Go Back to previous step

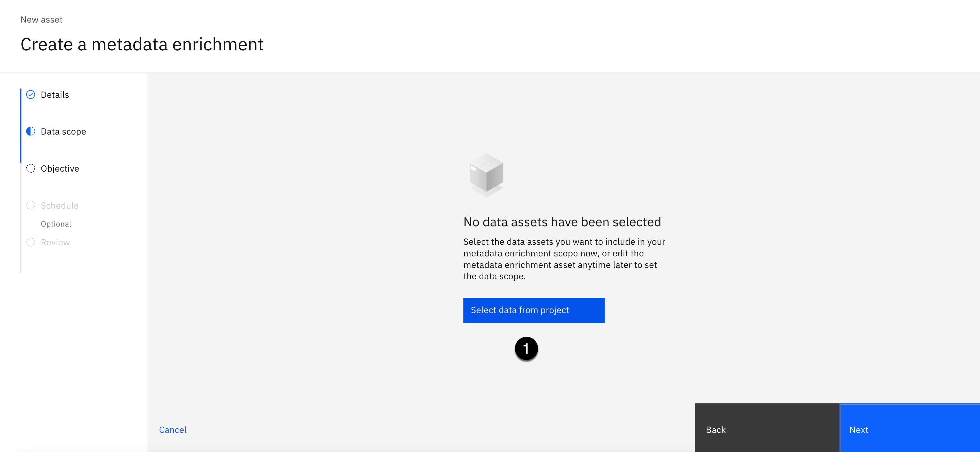coord(766,429)
